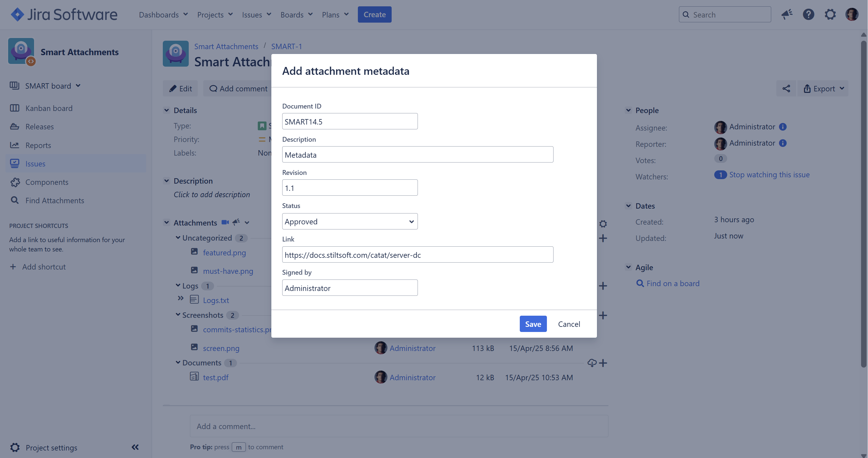868x458 pixels.
Task: Add attachment to Logs category plus icon
Action: (x=603, y=286)
